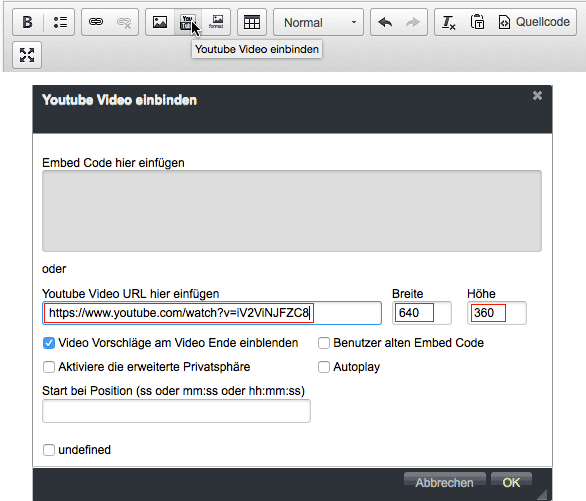
Task: Confirm the dialog with OK
Action: (x=511, y=482)
